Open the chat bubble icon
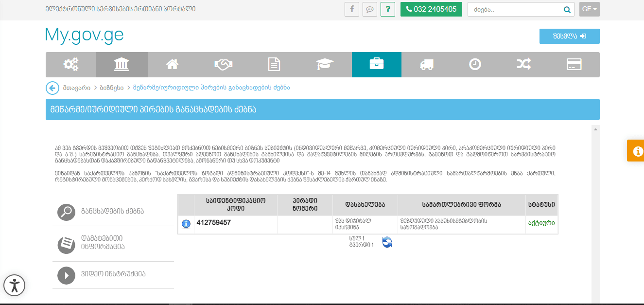This screenshot has height=305, width=644. pos(370,9)
